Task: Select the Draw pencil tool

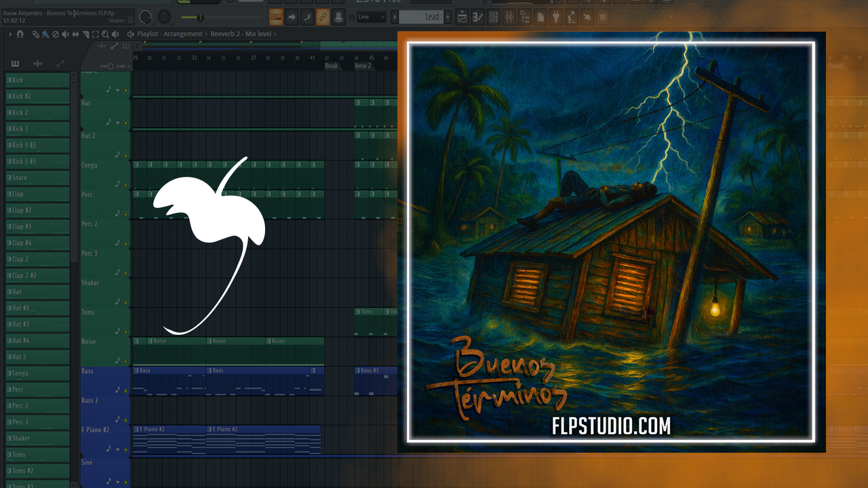Action: click(x=35, y=34)
